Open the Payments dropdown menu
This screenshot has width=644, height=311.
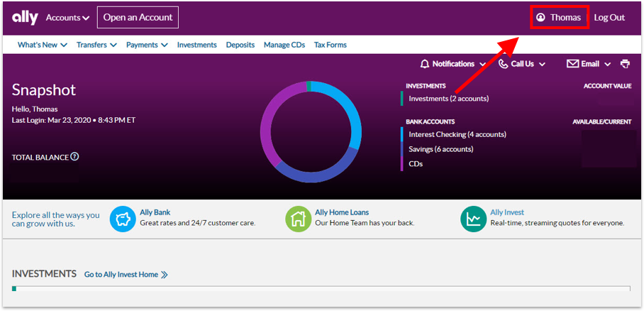[147, 45]
